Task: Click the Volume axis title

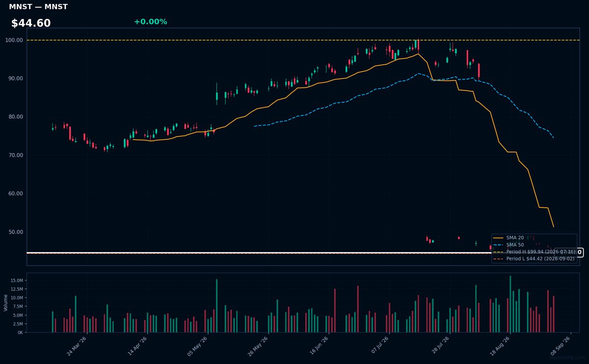Action: [x=6, y=303]
